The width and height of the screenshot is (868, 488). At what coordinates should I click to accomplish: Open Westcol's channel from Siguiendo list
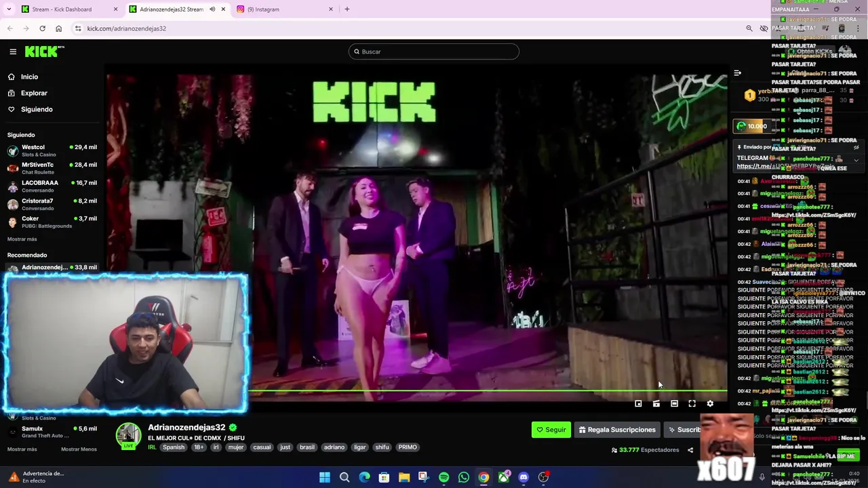pos(52,150)
